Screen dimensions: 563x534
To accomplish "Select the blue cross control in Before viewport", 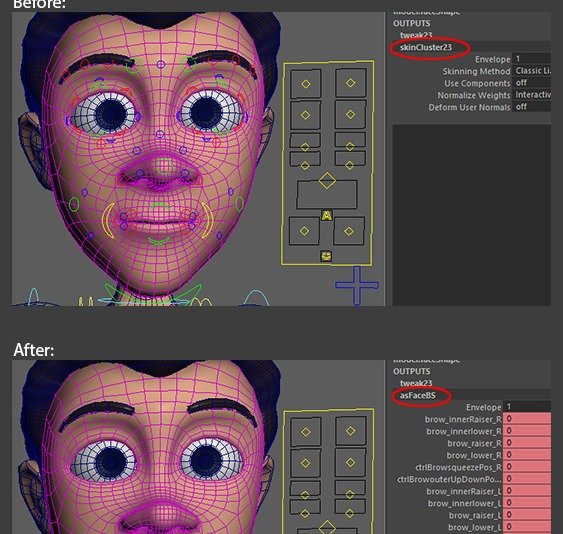I will tap(357, 285).
